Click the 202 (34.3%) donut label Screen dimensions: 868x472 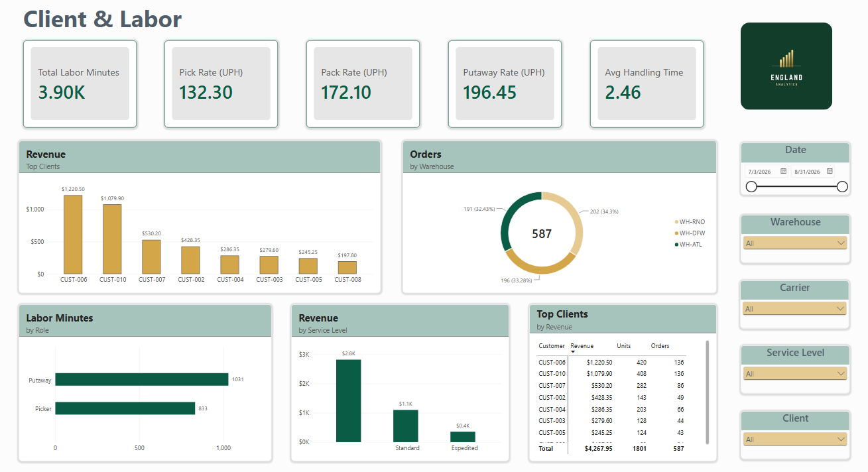tap(604, 211)
